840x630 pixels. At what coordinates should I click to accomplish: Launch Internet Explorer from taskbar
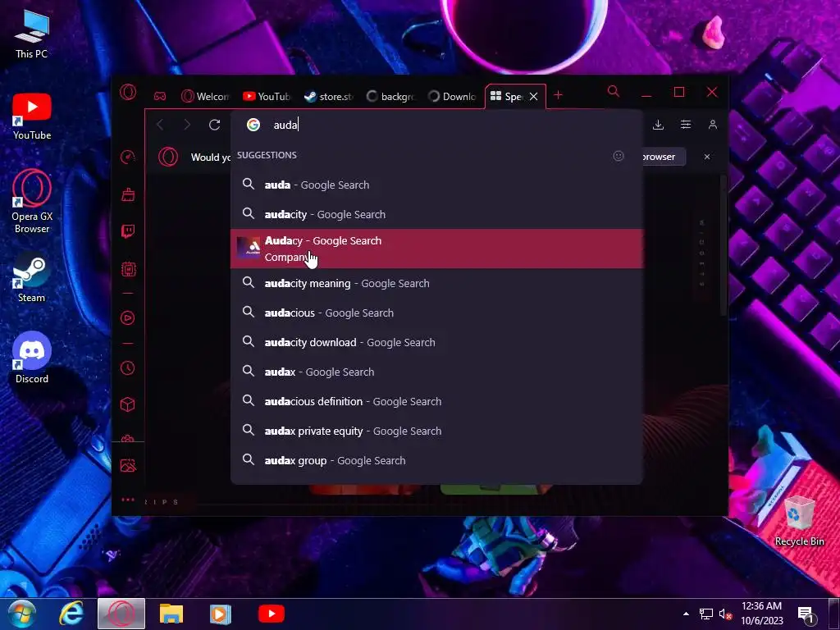[x=71, y=614]
